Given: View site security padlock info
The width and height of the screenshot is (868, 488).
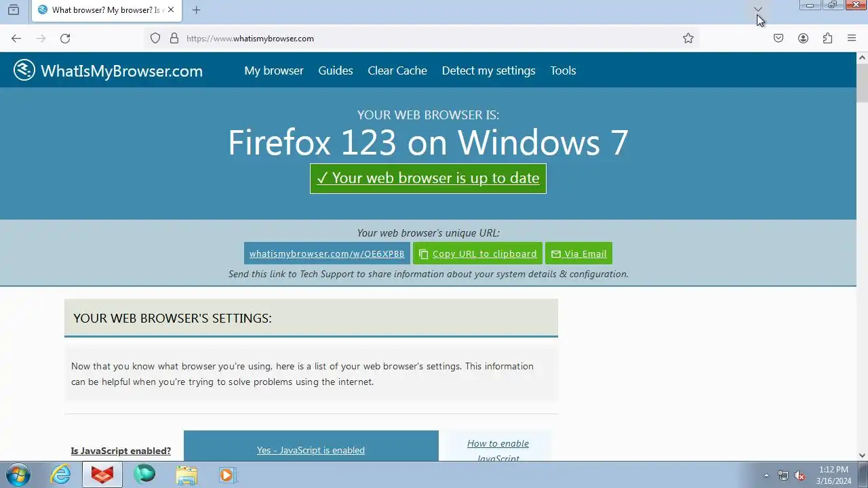Looking at the screenshot, I should [174, 39].
